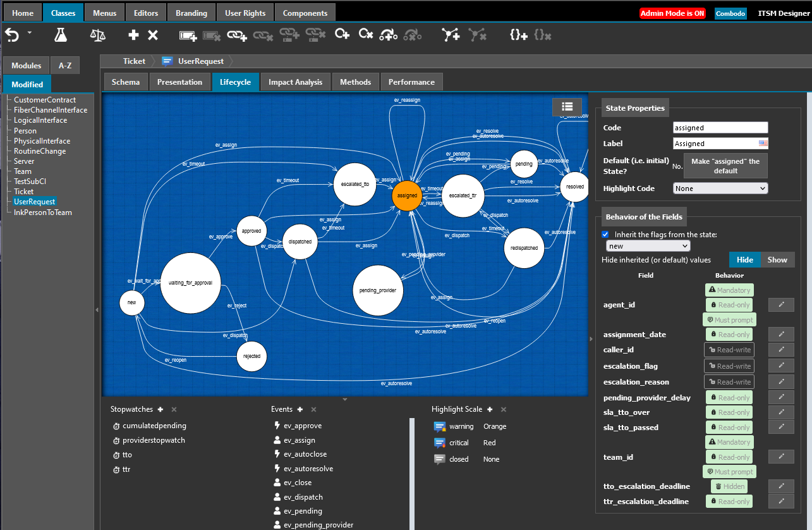Click the Code input field
This screenshot has width=812, height=530.
[720, 128]
